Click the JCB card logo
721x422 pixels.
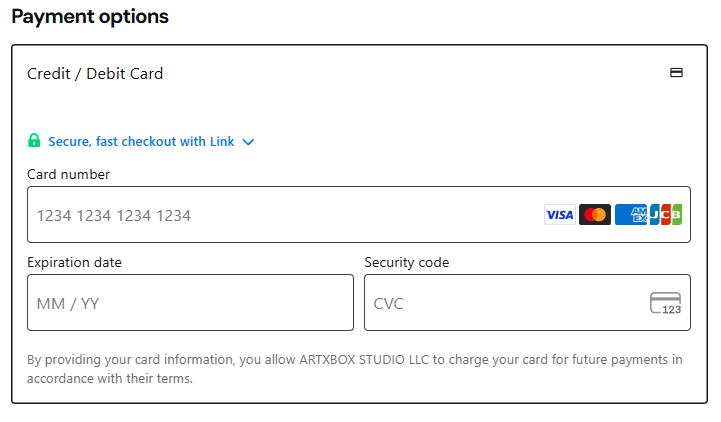point(666,214)
